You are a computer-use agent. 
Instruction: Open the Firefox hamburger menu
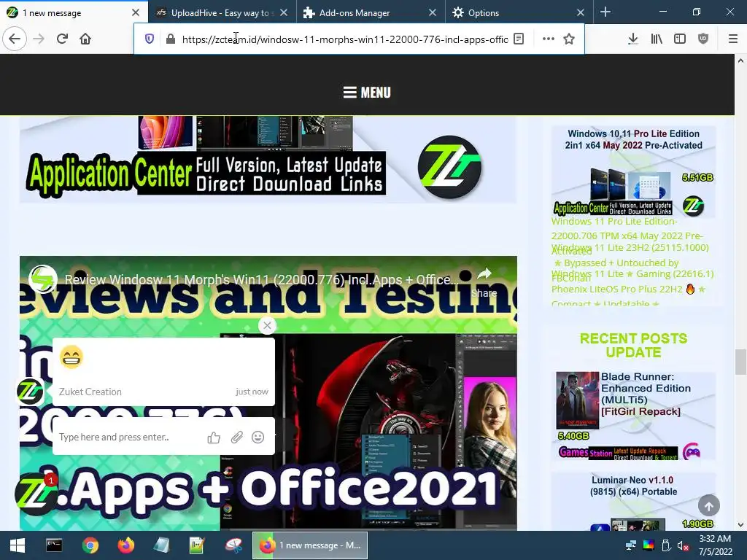(733, 39)
